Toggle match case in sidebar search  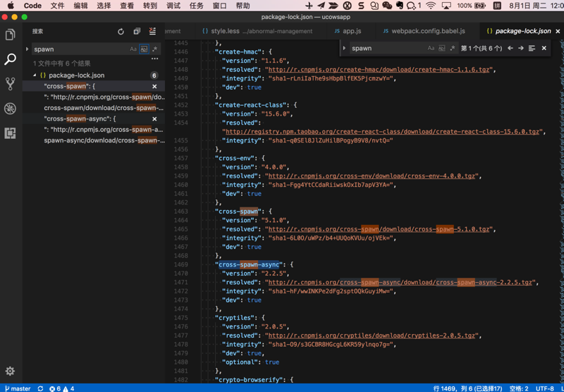pyautogui.click(x=133, y=49)
